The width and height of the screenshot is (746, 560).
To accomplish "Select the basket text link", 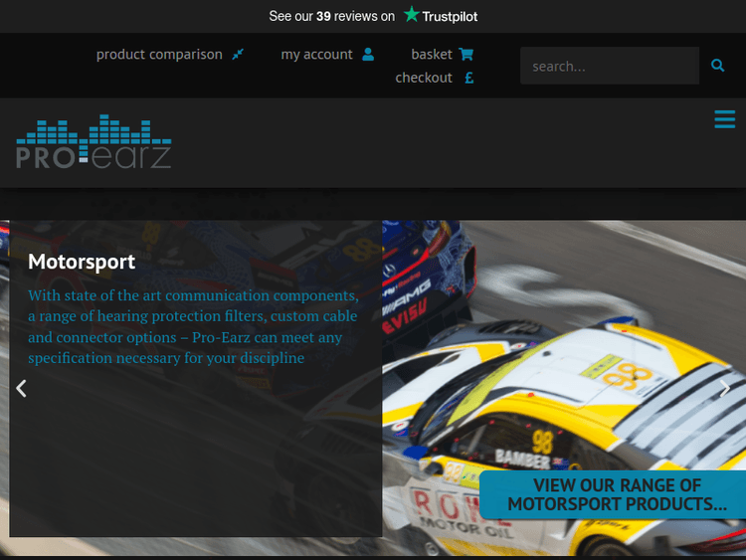I will (432, 55).
